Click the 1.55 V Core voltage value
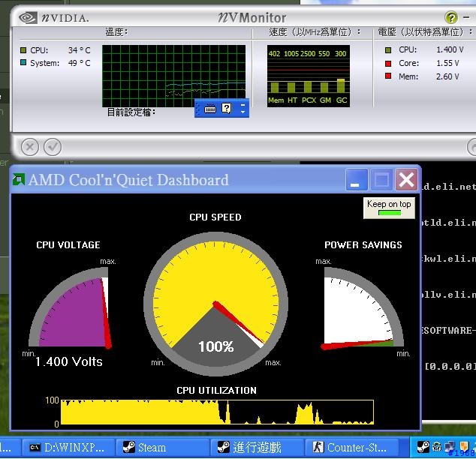Viewport: 476px width, 459px height. pyautogui.click(x=447, y=63)
